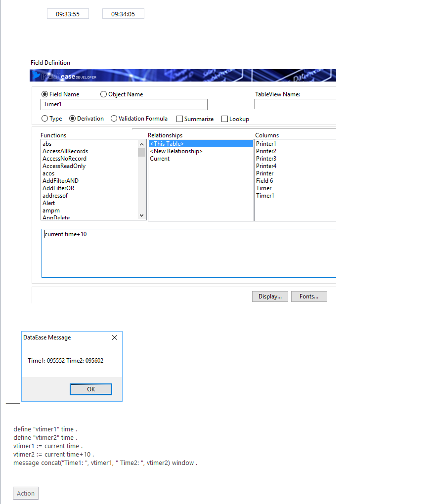Select Timer1 in Columns list
This screenshot has height=504, width=436.
point(265,196)
